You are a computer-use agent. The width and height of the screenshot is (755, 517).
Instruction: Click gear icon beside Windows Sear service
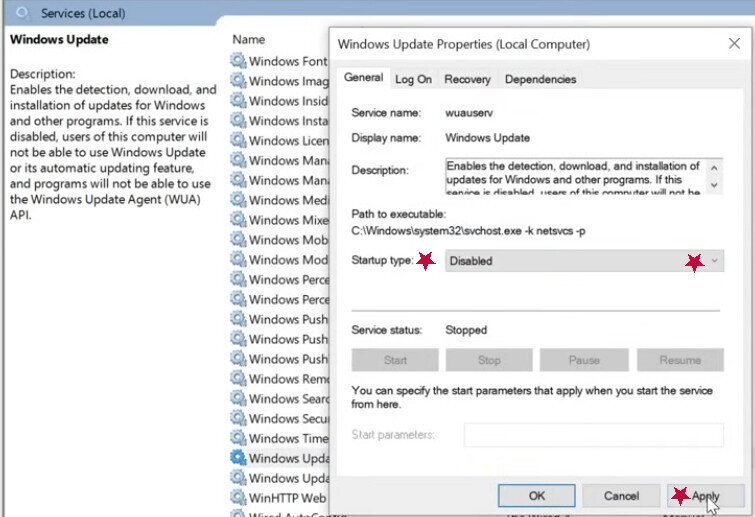click(238, 398)
